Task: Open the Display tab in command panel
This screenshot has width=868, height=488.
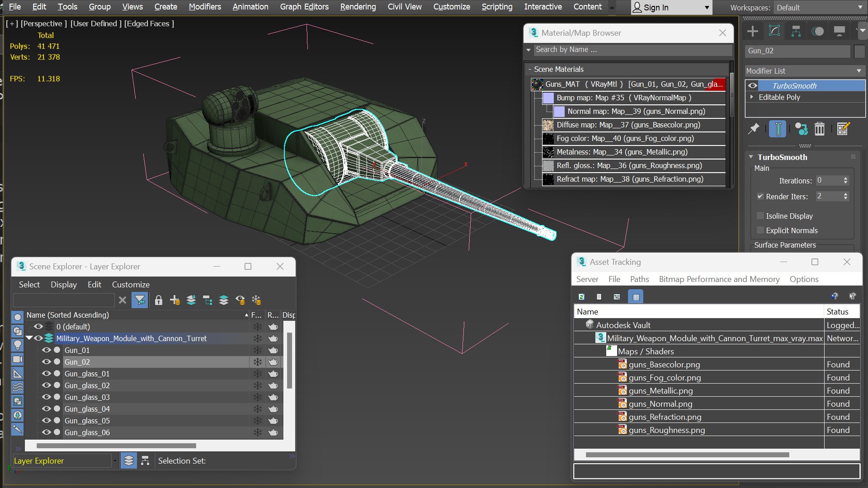Action: click(x=840, y=31)
